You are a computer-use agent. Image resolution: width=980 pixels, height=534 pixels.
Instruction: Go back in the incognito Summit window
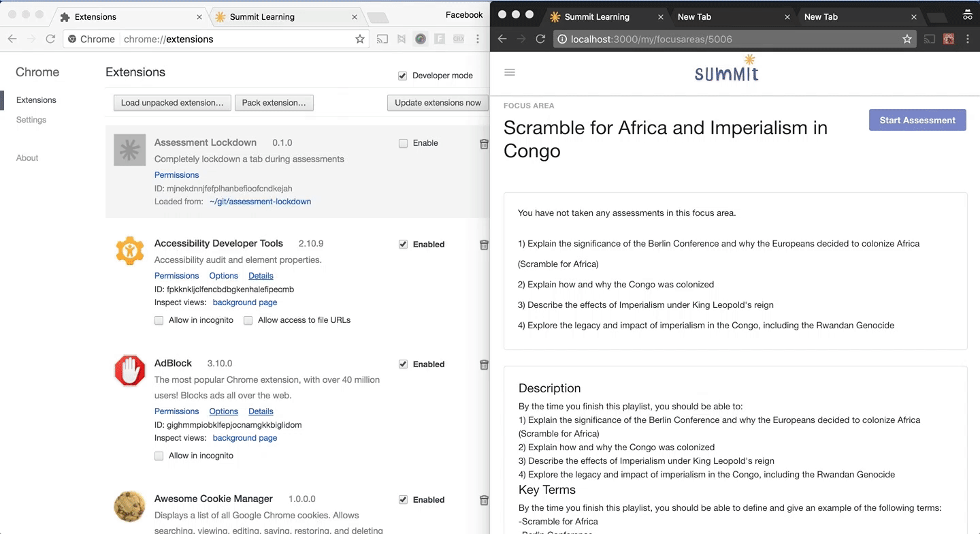click(x=502, y=39)
